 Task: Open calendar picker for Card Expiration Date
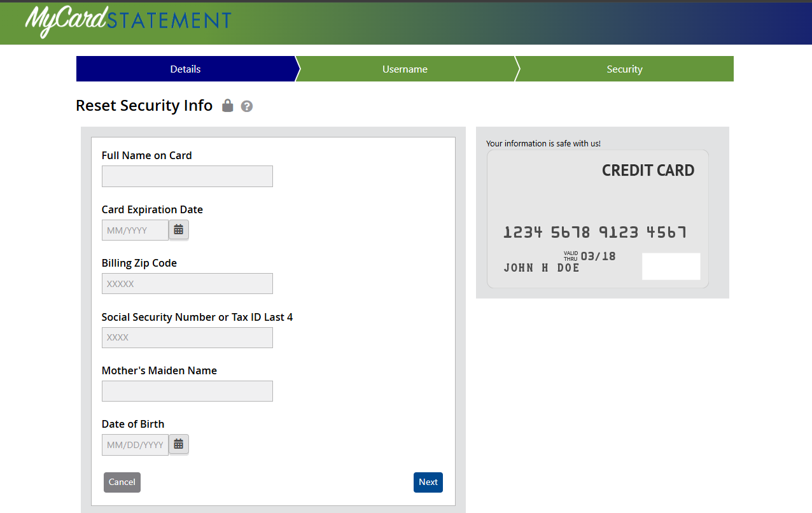pos(179,230)
